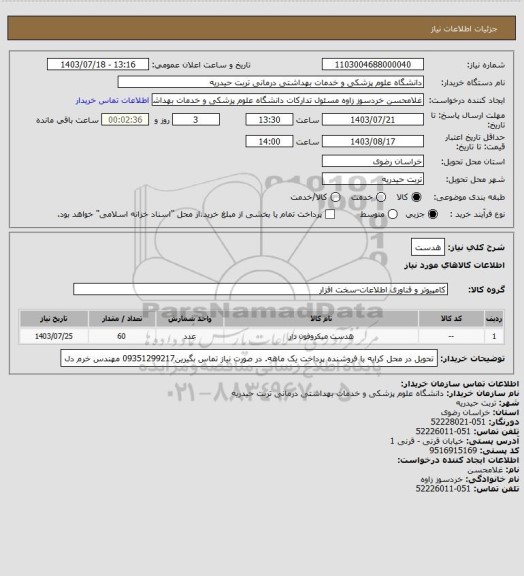Click the delivery province field خراسان رضوی

point(373,161)
